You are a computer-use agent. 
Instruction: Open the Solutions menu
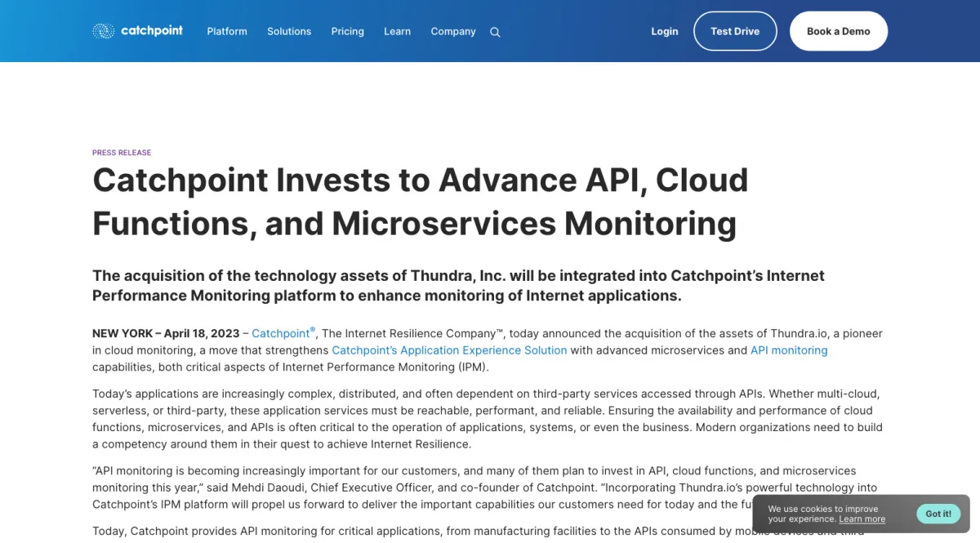(x=289, y=31)
